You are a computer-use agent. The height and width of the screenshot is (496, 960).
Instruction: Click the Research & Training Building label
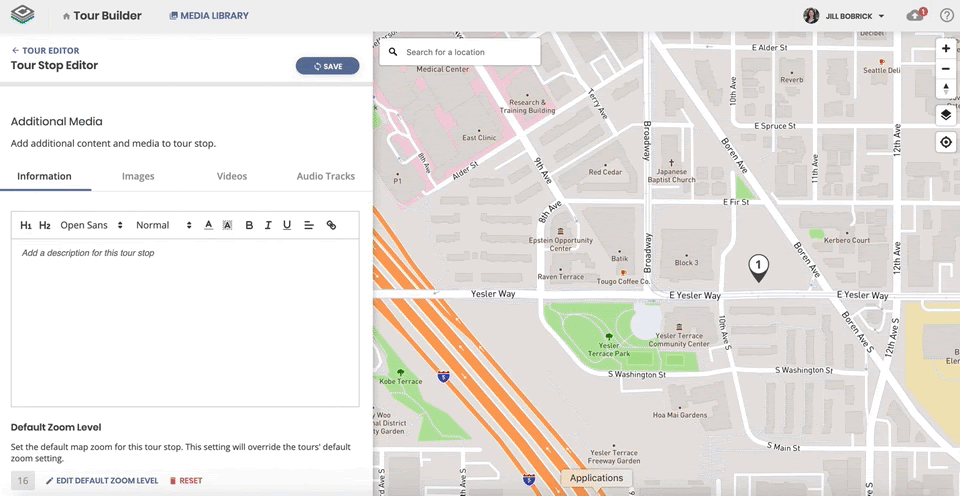tap(527, 107)
